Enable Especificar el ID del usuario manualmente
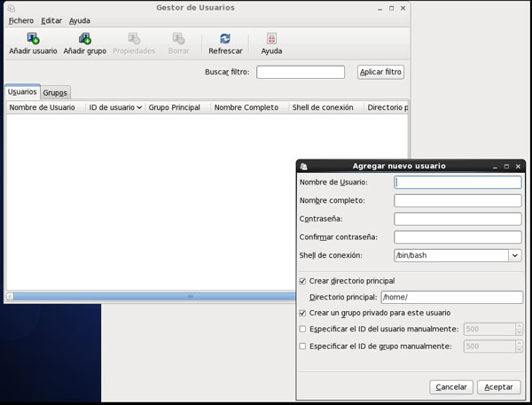This screenshot has width=532, height=405. pyautogui.click(x=302, y=329)
